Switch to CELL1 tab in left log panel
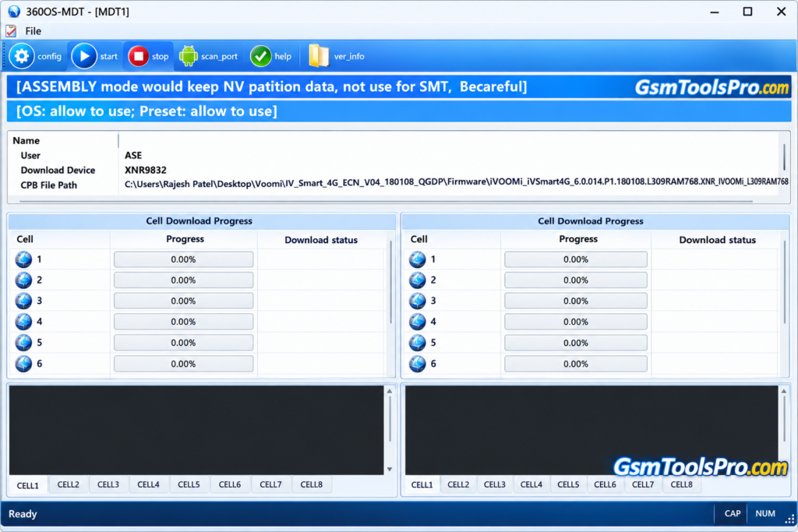Viewport: 798px width, 532px height. pos(28,485)
